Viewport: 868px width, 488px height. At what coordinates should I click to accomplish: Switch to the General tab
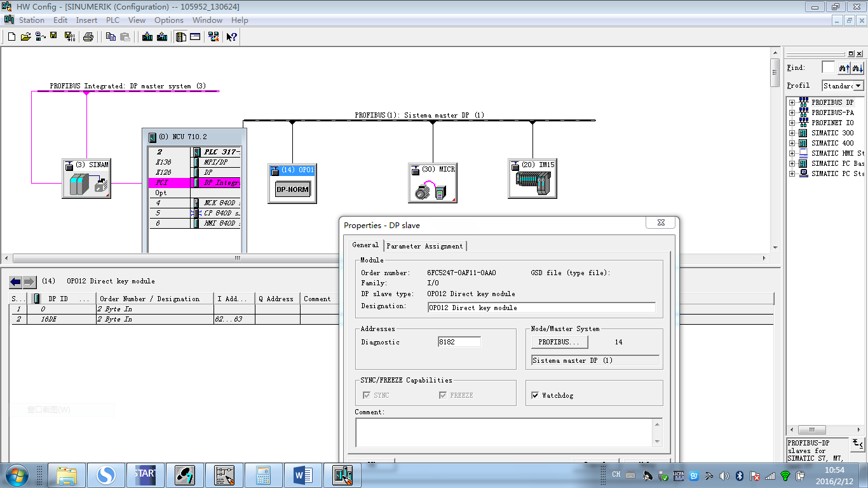point(365,245)
